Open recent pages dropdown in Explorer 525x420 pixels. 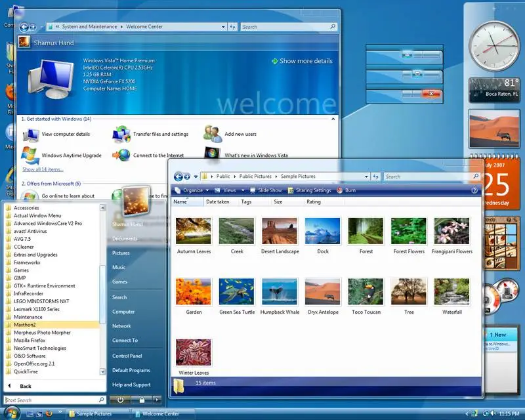tap(196, 177)
